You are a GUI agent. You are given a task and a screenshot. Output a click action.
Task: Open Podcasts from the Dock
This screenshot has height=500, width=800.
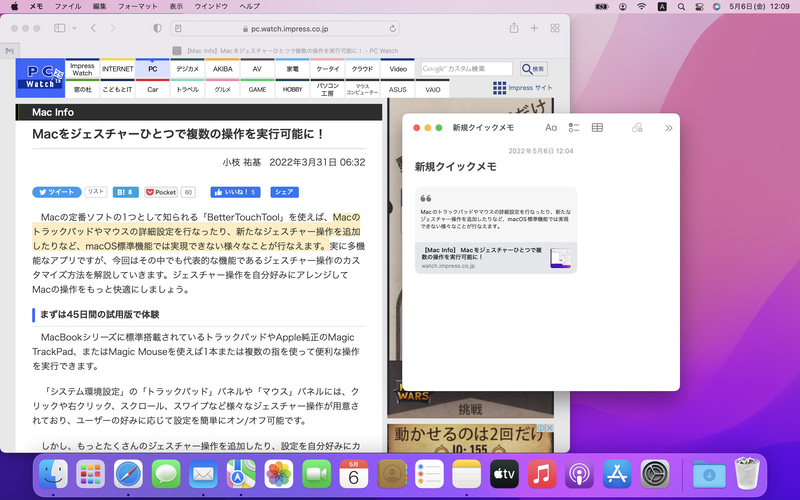tap(580, 474)
